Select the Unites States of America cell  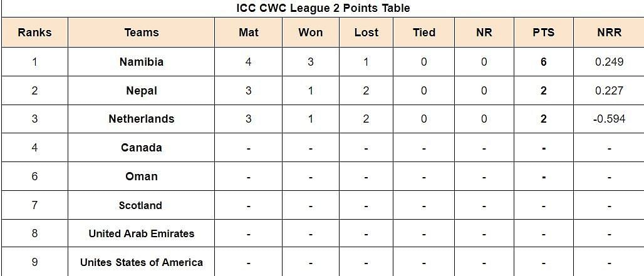pyautogui.click(x=142, y=262)
